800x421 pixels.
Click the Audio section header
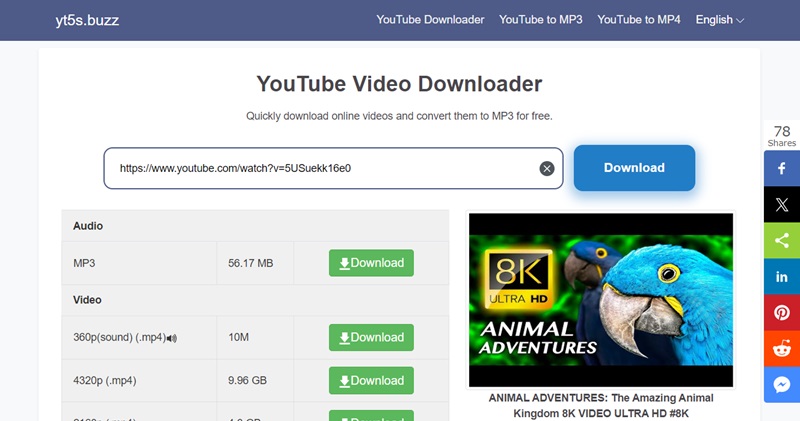(88, 226)
